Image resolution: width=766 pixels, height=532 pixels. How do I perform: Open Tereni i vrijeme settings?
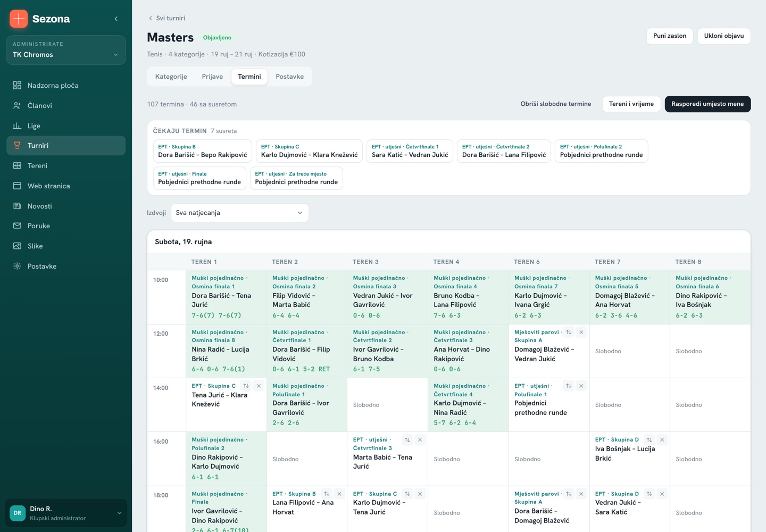[631, 104]
